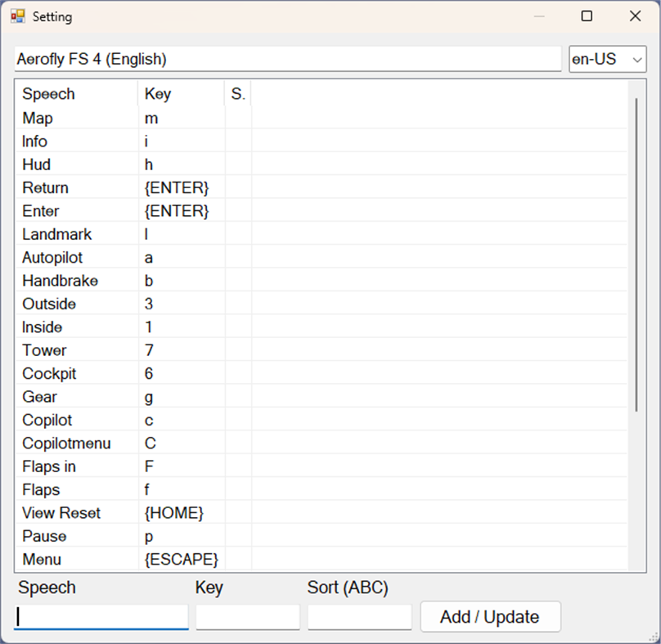Select the Flaps in row
661x644 pixels.
[322, 466]
